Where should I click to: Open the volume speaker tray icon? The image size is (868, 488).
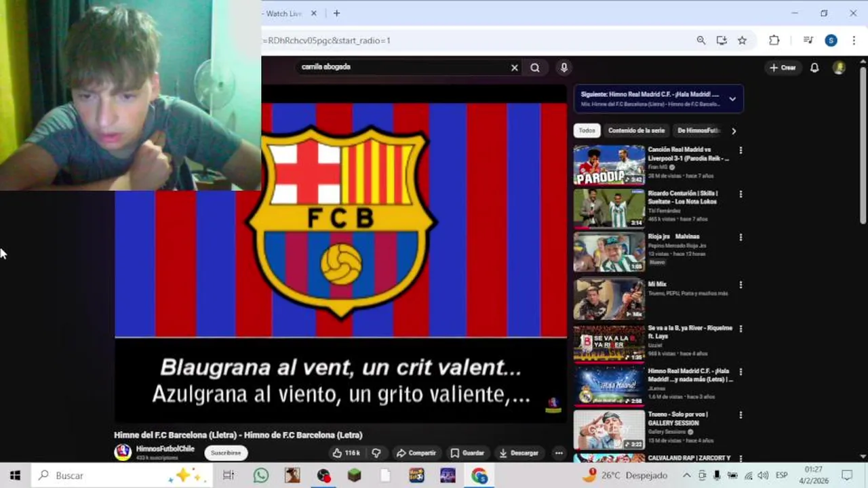(x=763, y=475)
